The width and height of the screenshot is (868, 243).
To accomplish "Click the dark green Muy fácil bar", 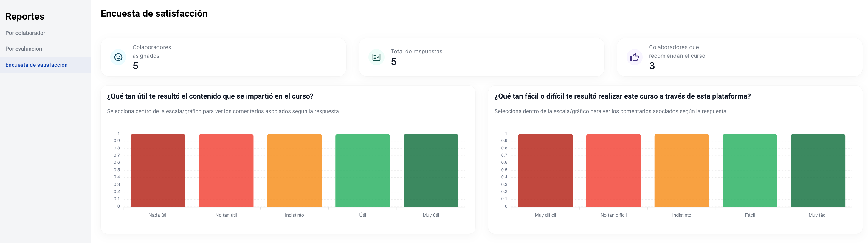I will tap(818, 170).
